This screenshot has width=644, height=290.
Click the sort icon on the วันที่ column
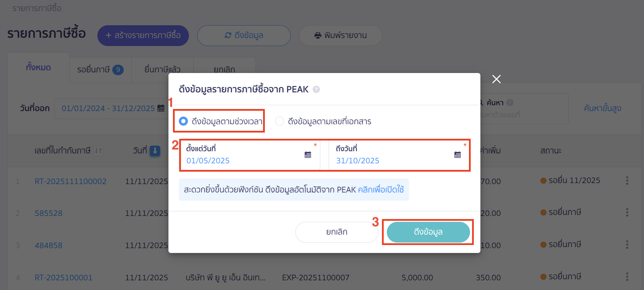coord(155,151)
